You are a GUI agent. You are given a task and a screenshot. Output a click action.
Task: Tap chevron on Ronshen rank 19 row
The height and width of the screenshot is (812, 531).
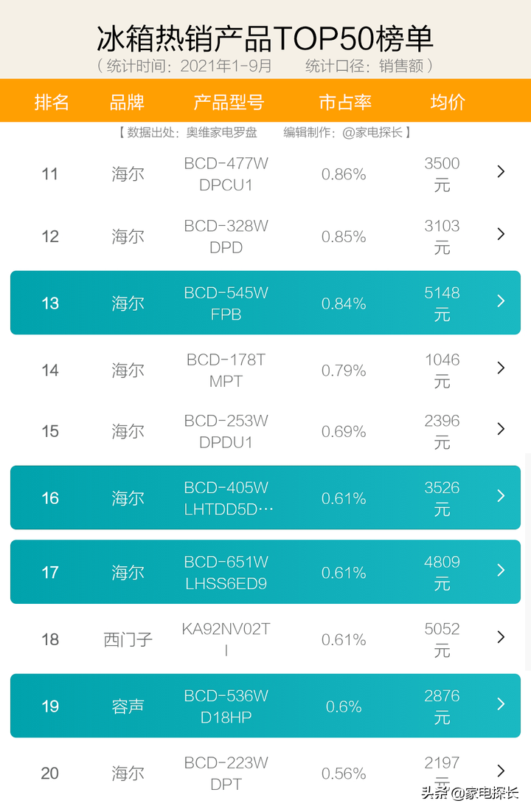click(501, 704)
